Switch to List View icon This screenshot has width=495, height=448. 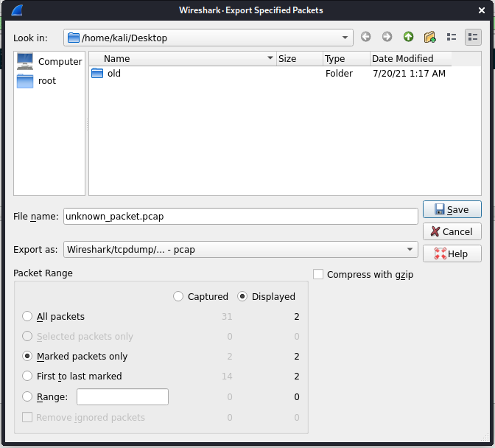click(452, 37)
